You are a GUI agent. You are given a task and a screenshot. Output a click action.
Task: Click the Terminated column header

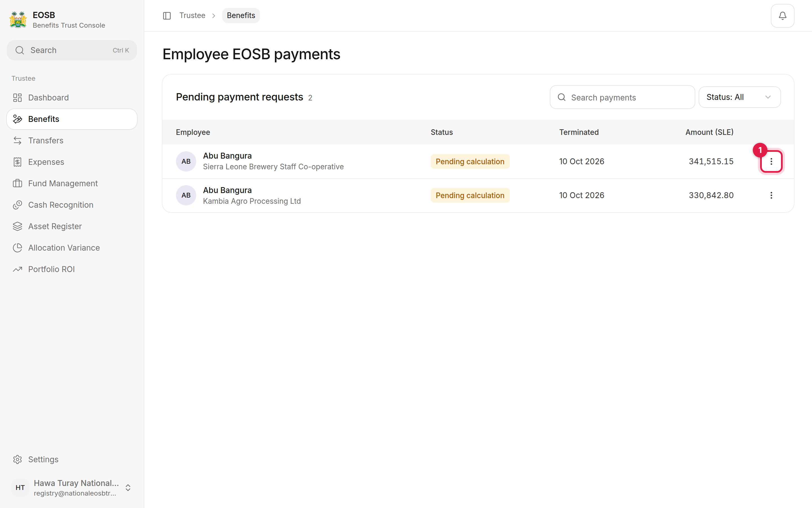(579, 132)
